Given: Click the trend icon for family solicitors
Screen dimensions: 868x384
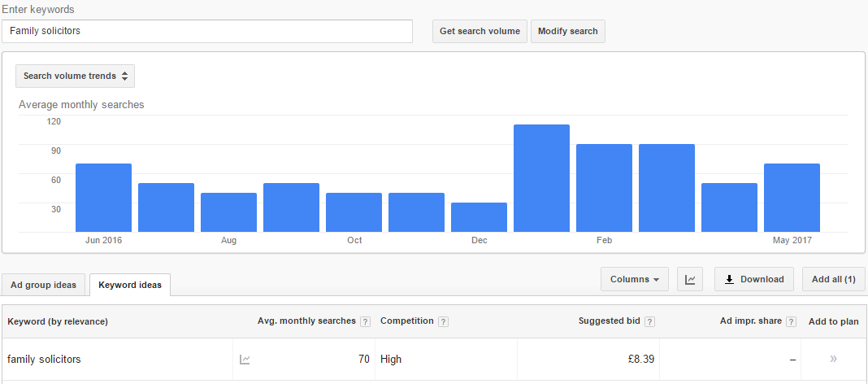Looking at the screenshot, I should tap(245, 359).
